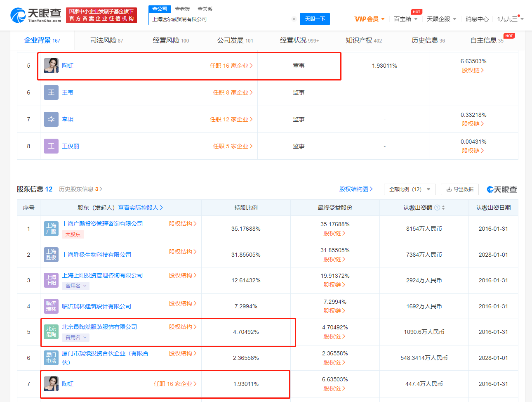This screenshot has height=402, width=532.
Task: Open the VIP会员 dropdown menu
Action: (370, 19)
